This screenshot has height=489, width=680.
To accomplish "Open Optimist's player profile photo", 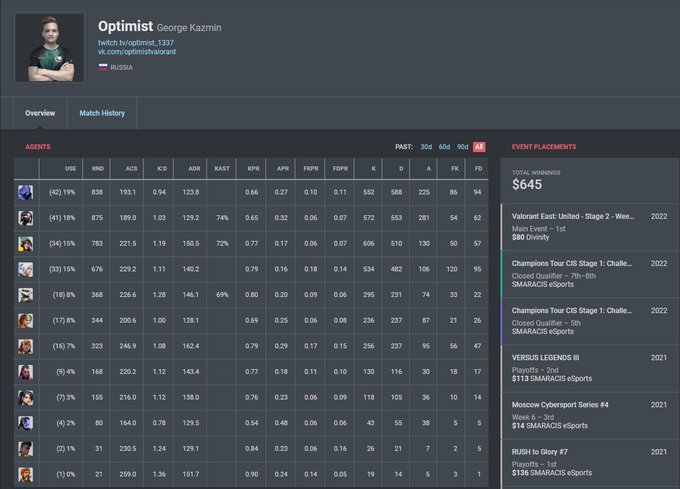I will [x=49, y=48].
